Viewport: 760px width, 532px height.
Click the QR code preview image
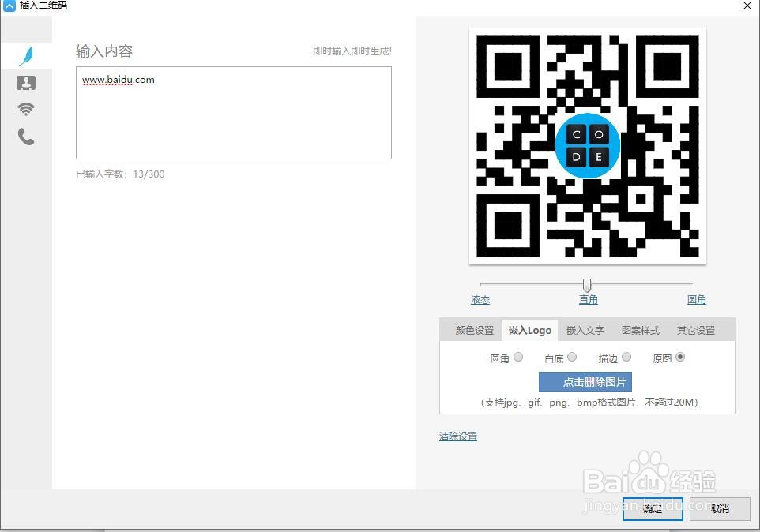587,145
